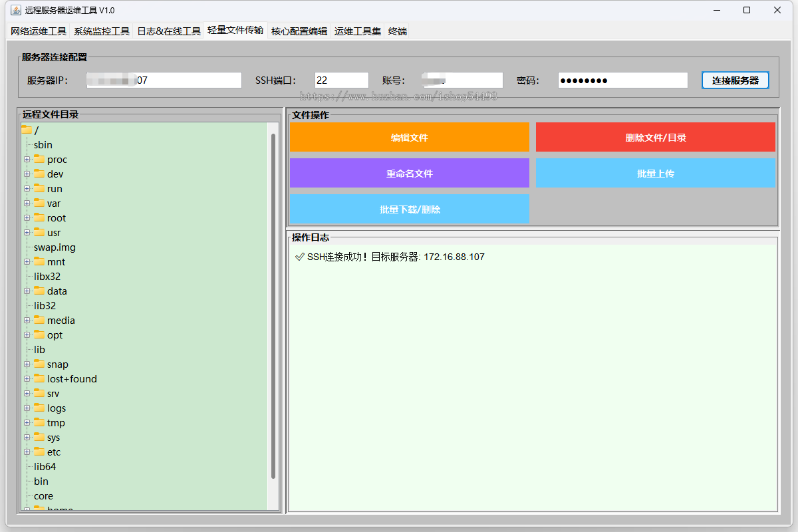Expand the root folder node
798x532 pixels.
[27, 218]
